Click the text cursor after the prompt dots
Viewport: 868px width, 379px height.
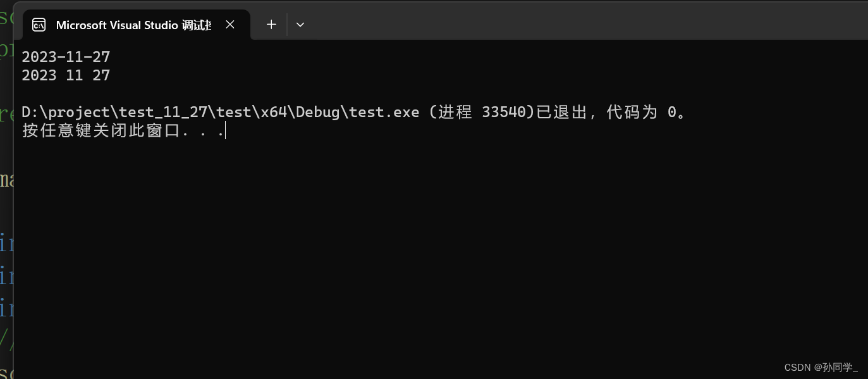[x=225, y=130]
